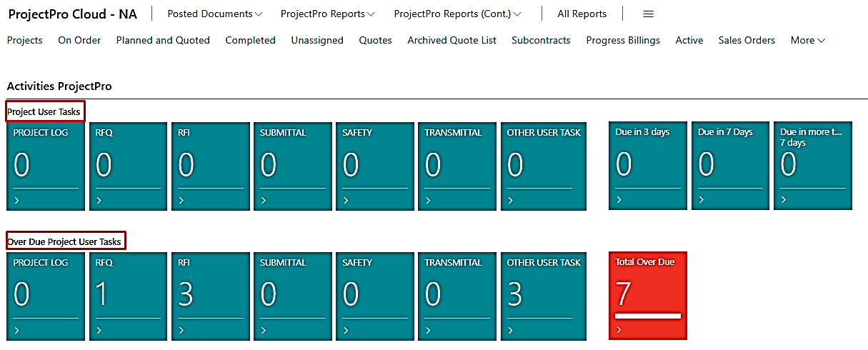The height and width of the screenshot is (350, 868).
Task: Open the hamburger menu icon
Action: (648, 14)
